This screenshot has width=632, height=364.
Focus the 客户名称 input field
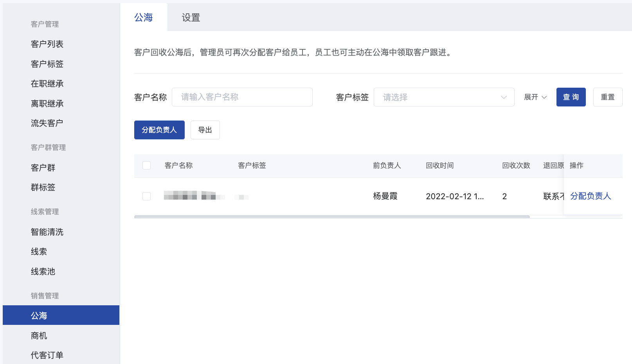coord(242,97)
